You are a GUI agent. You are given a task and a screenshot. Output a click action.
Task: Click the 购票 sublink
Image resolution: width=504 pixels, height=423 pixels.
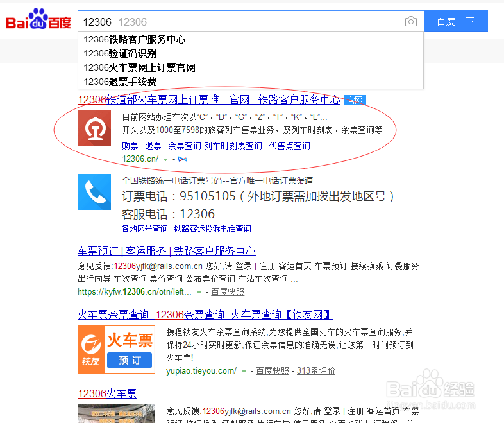pos(130,146)
